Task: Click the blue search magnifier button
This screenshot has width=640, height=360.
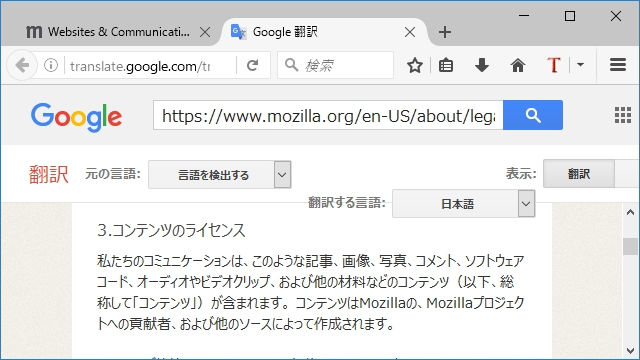Action: (x=533, y=115)
